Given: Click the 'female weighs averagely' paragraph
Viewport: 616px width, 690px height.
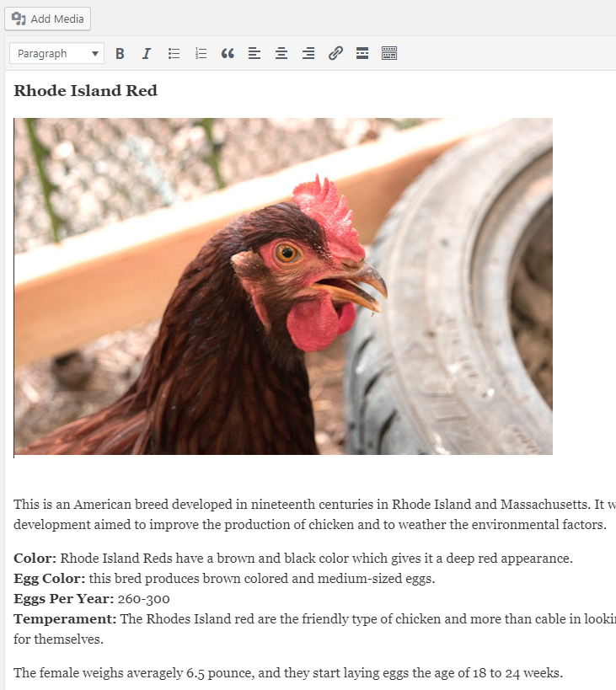Looking at the screenshot, I should [x=287, y=672].
